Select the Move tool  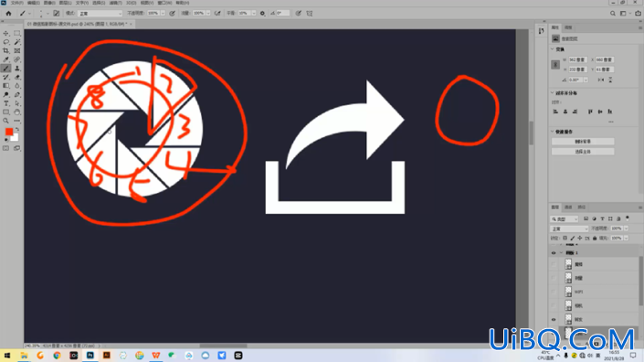(x=5, y=33)
